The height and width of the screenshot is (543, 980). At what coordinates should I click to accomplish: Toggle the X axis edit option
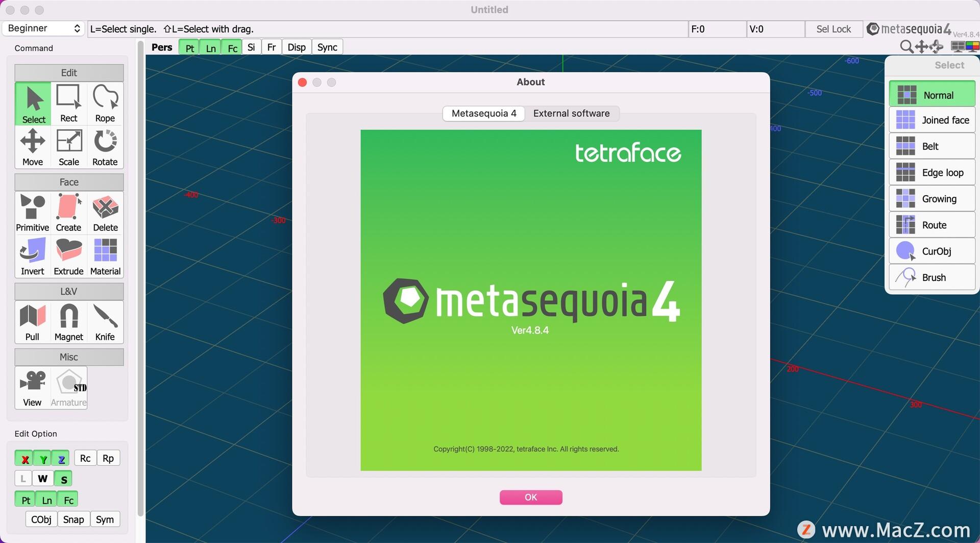(24, 459)
